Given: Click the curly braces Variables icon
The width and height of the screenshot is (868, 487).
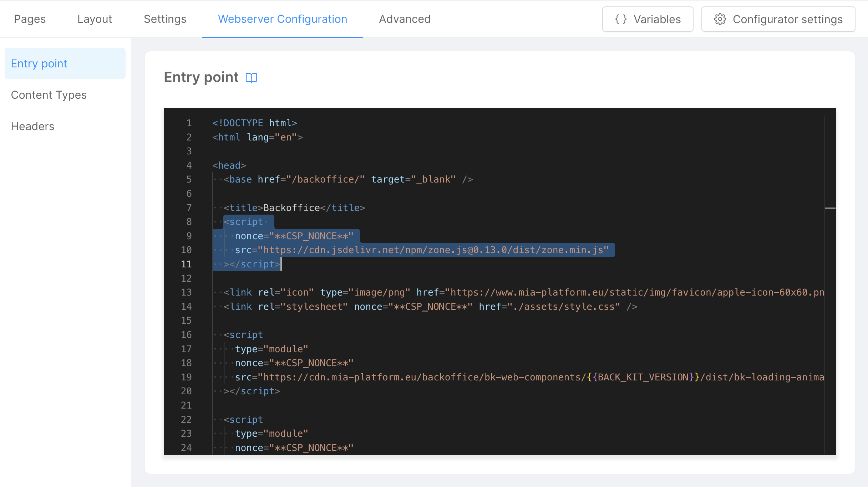Looking at the screenshot, I should click(x=621, y=19).
